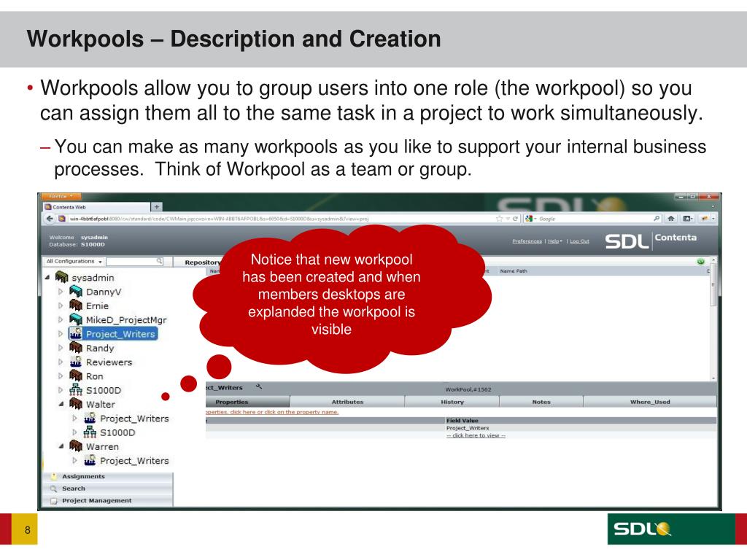Select the Contenta Web browser tab
This screenshot has height=560, width=747.
96,207
